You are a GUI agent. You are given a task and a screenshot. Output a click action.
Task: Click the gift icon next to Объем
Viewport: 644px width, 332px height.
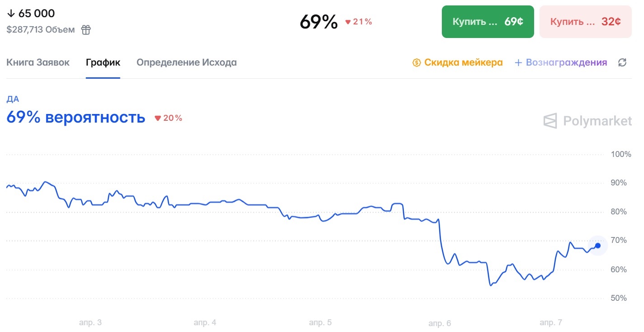[x=86, y=30]
